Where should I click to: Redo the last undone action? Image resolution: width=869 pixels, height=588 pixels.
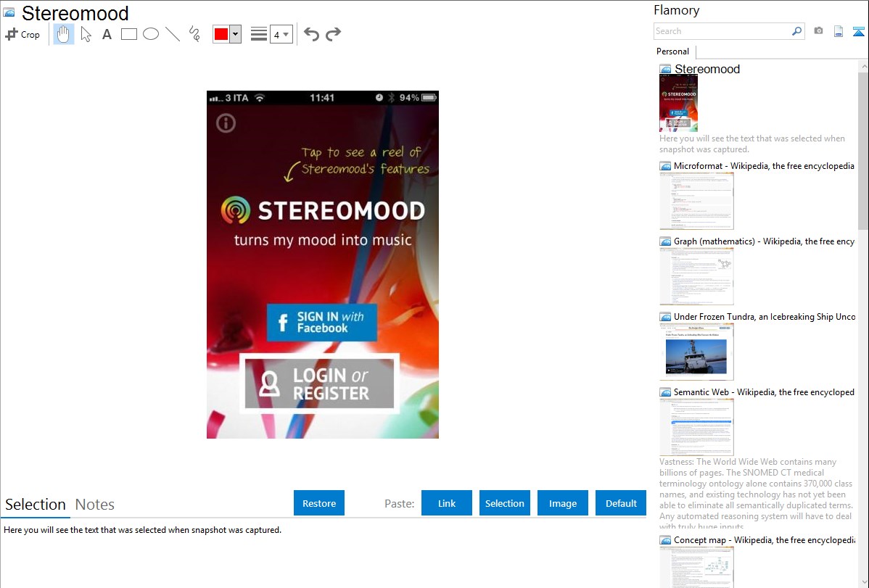[x=333, y=34]
